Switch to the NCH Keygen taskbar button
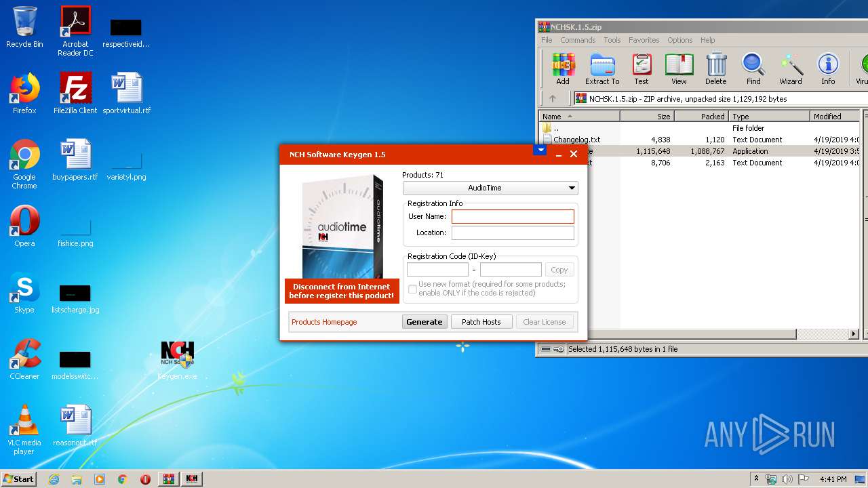The height and width of the screenshot is (488, 868). (192, 479)
